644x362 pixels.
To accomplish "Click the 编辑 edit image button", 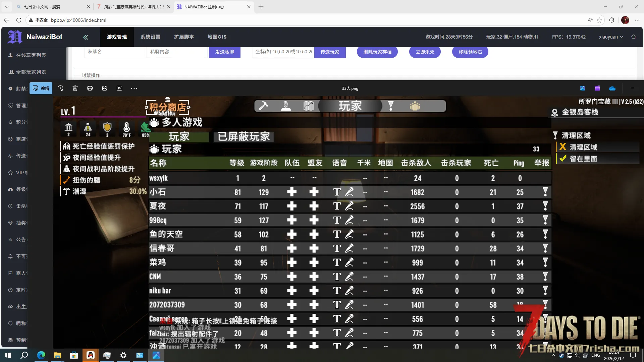I will 41,88.
